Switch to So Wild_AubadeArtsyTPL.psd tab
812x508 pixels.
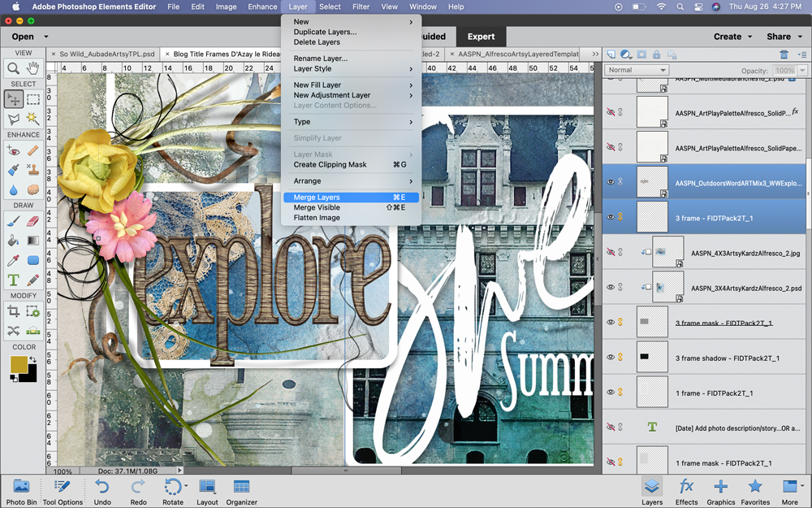point(106,54)
